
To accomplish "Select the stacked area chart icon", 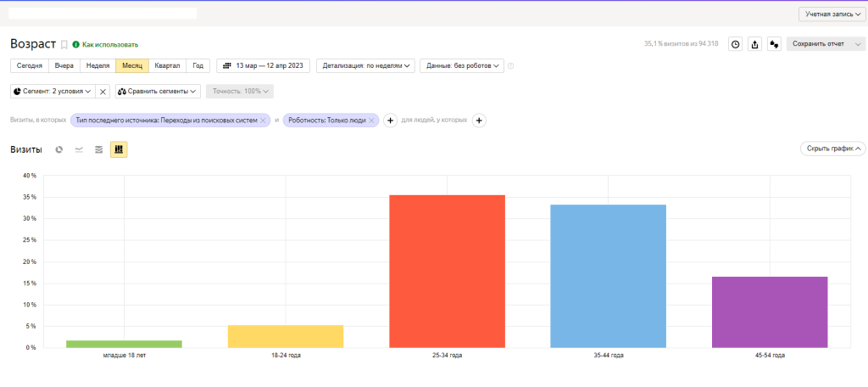I will (x=99, y=149).
